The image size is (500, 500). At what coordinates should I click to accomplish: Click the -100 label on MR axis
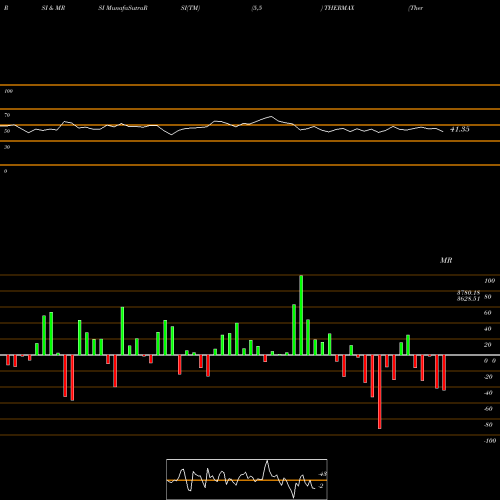click(x=490, y=441)
